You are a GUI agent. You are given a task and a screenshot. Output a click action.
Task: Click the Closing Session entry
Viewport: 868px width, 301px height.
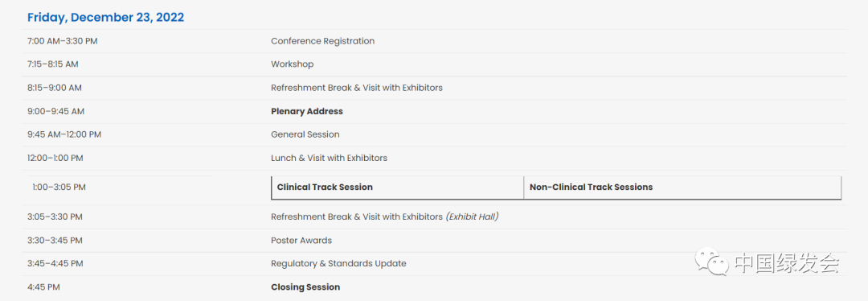305,287
